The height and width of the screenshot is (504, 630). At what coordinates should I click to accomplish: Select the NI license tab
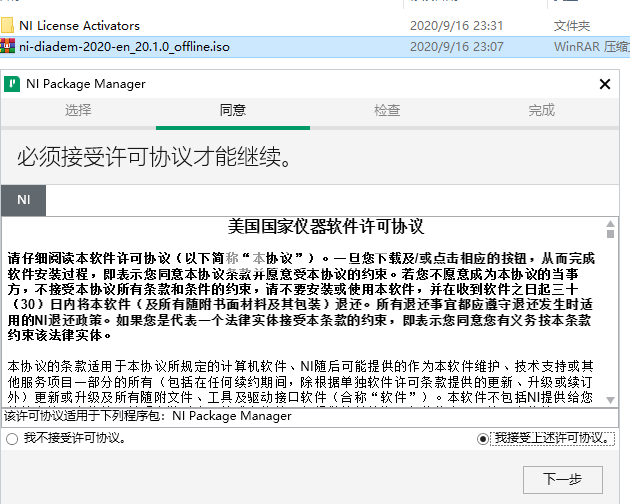[x=24, y=200]
